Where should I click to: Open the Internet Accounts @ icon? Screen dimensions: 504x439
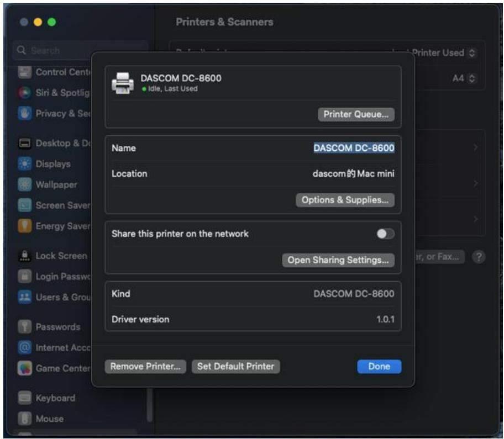25,347
